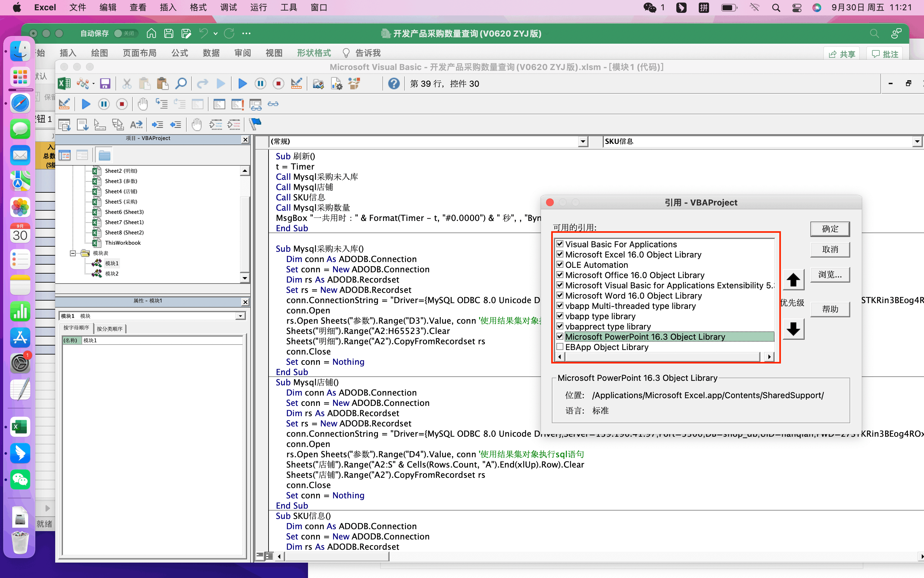Click Toggle Folders icon in project pane
This screenshot has width=924, height=578.
click(104, 155)
